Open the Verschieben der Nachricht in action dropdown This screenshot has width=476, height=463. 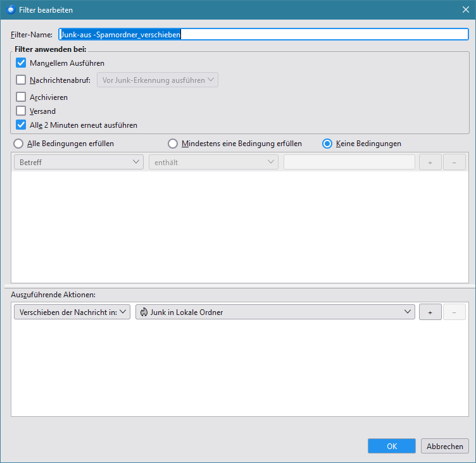tap(72, 312)
